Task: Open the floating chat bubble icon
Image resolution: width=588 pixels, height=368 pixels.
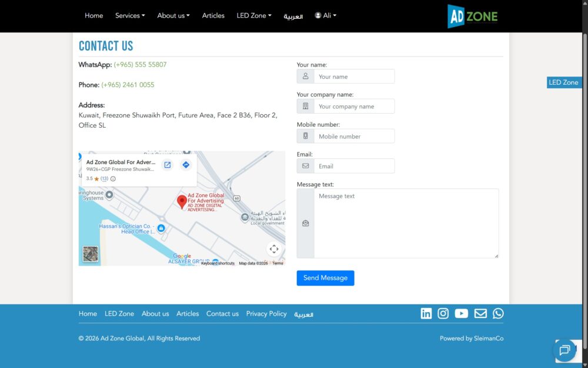Action: pyautogui.click(x=564, y=350)
